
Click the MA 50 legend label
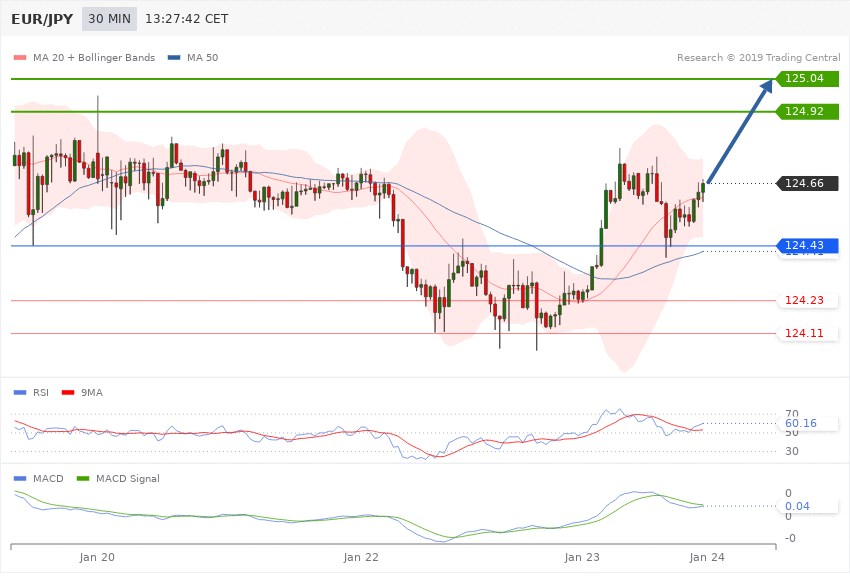pyautogui.click(x=202, y=57)
